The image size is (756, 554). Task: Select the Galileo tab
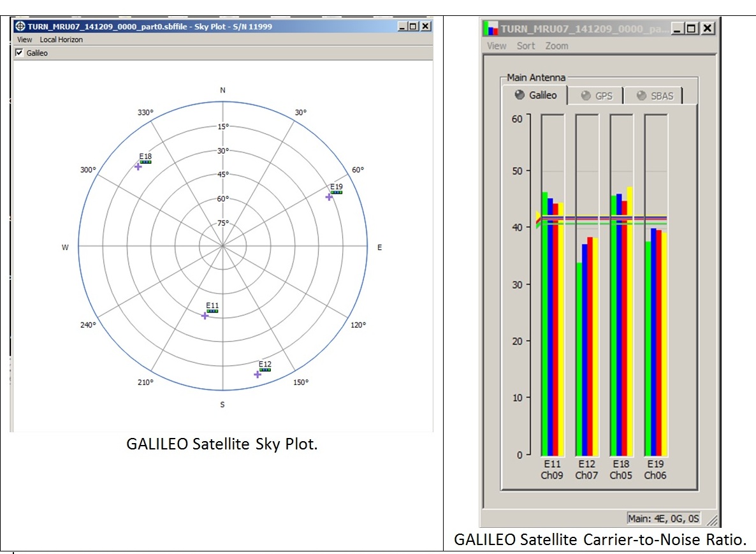click(x=535, y=96)
